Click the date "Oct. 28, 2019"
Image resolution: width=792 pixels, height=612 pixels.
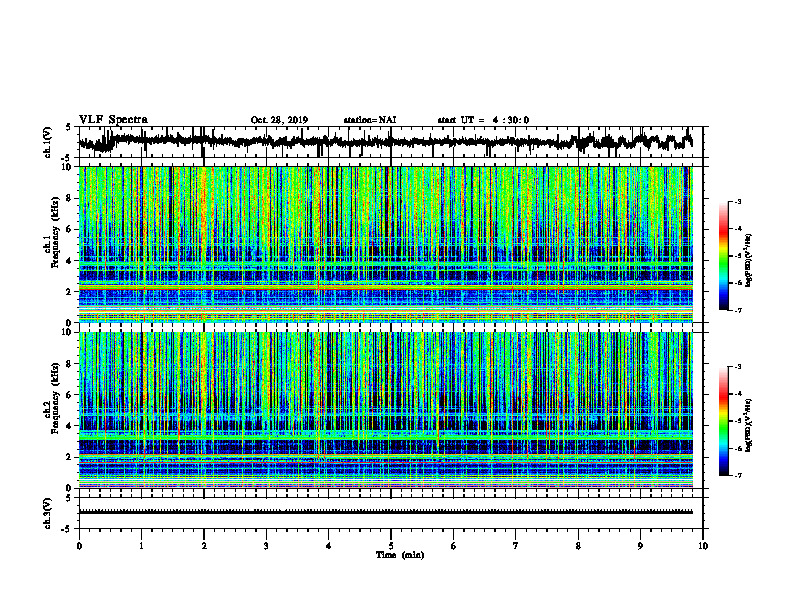point(279,120)
